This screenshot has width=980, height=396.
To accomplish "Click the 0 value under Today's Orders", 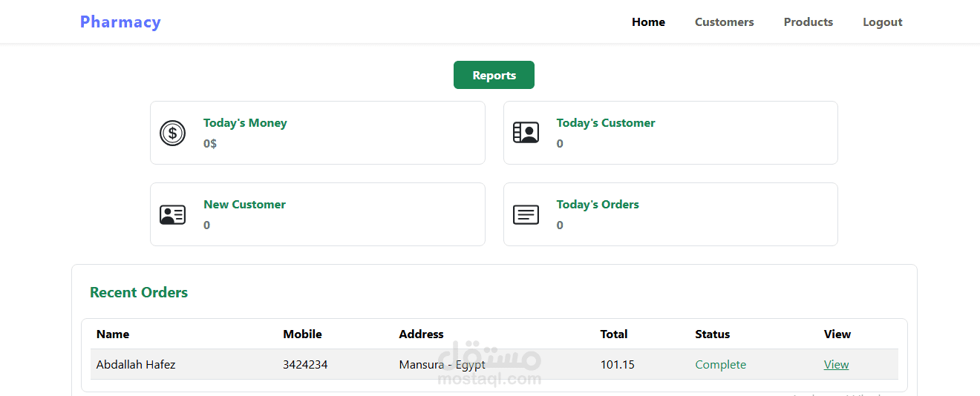I will tap(560, 225).
